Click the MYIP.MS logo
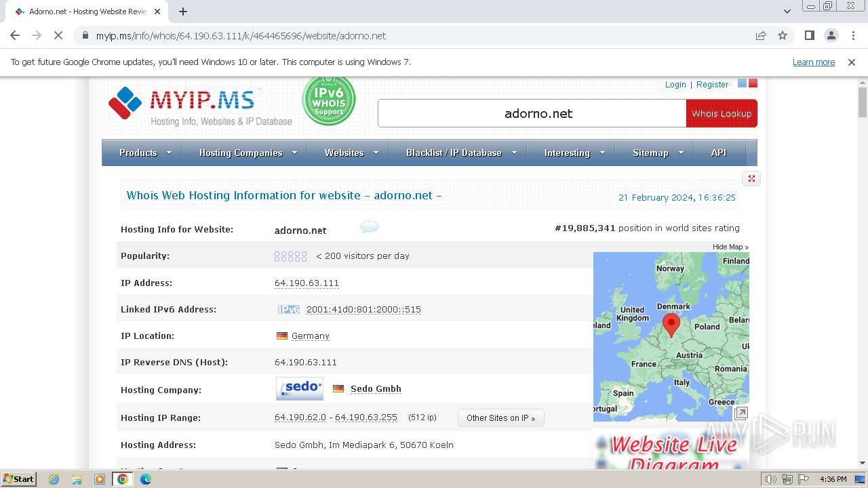This screenshot has width=868, height=488. pyautogui.click(x=200, y=106)
